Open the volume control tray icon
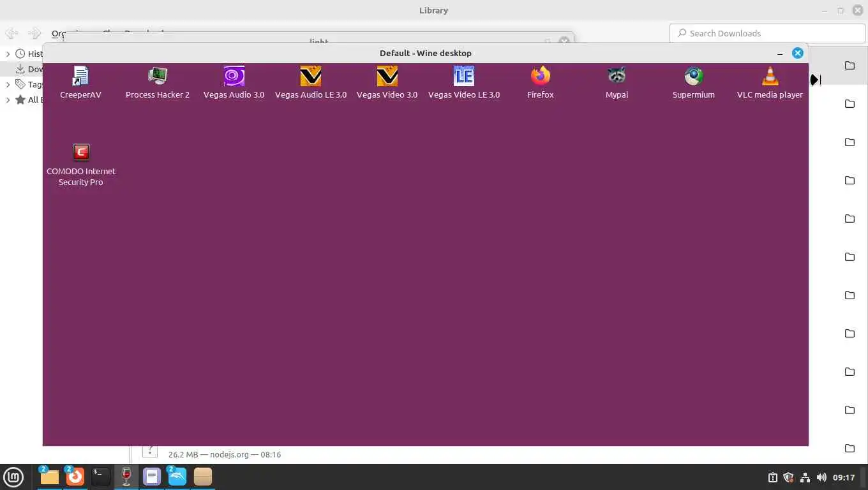This screenshot has height=490, width=868. pos(821,477)
